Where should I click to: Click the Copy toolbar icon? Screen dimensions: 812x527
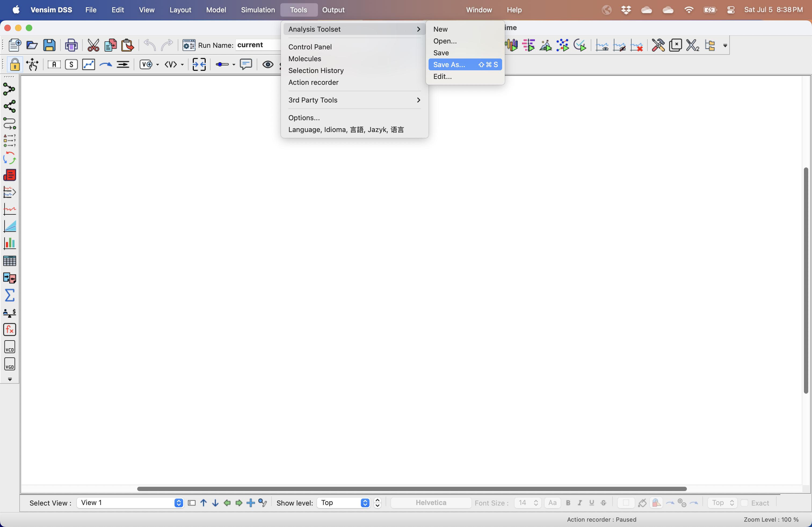point(110,45)
